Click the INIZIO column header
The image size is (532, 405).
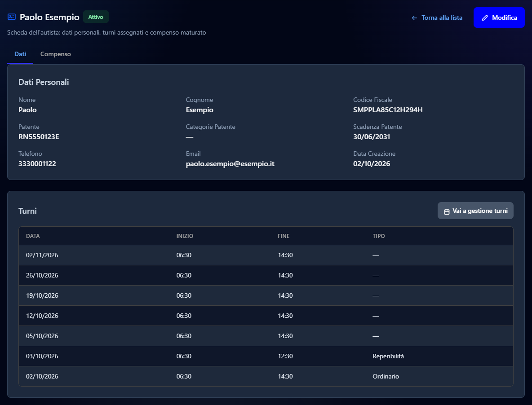185,236
